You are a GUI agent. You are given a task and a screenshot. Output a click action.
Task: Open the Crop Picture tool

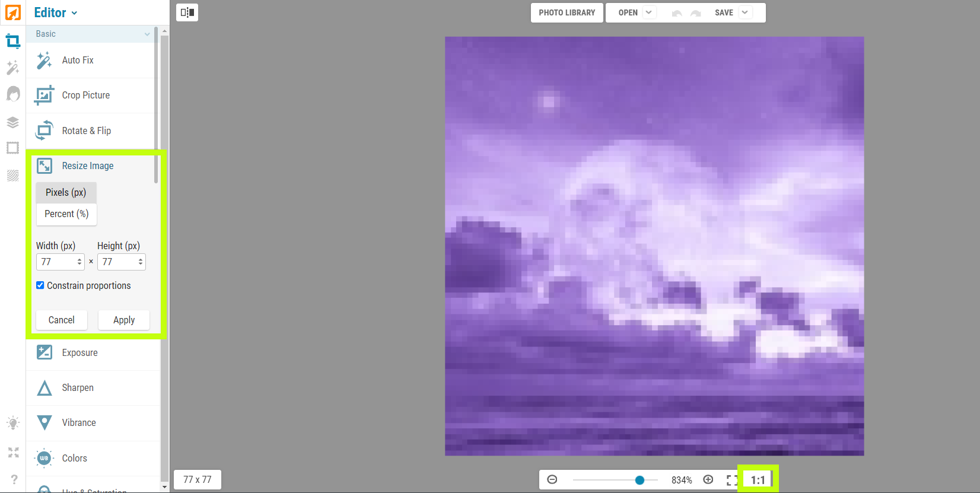tap(93, 96)
